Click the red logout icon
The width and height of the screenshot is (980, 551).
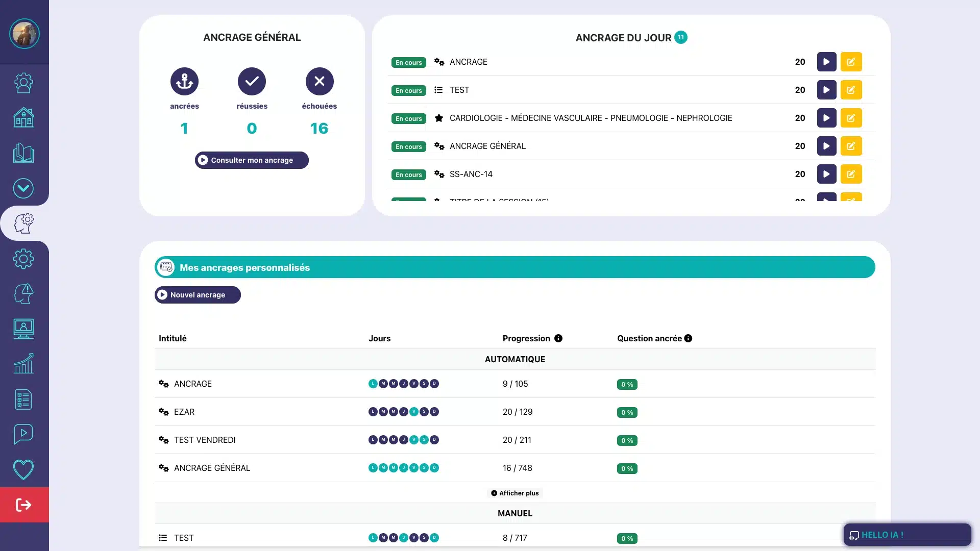[24, 505]
